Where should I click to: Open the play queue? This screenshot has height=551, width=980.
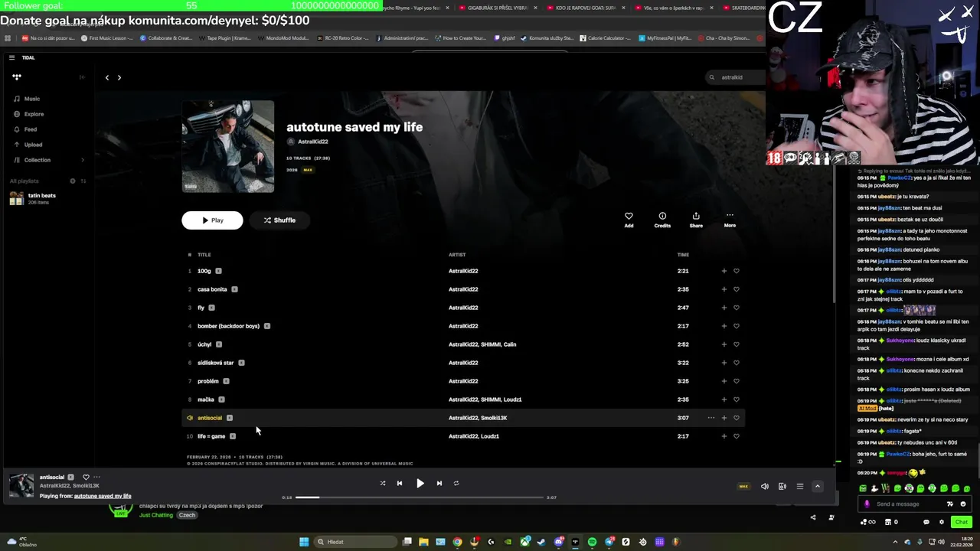click(x=799, y=487)
